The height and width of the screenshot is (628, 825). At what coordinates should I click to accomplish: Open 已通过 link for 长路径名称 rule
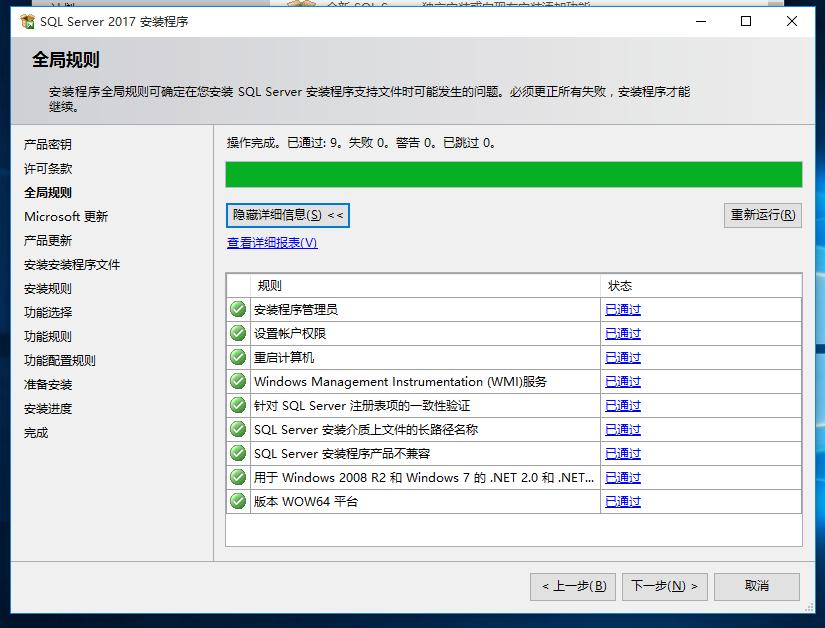tap(623, 430)
